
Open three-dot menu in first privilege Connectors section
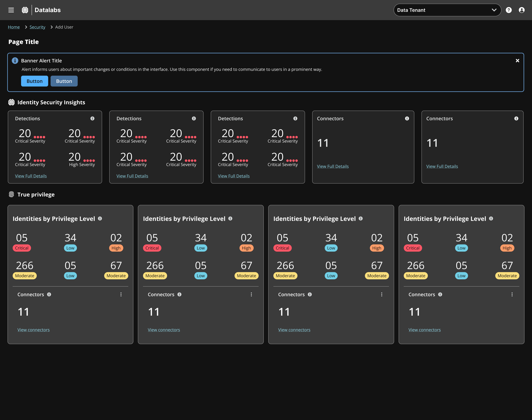click(121, 294)
